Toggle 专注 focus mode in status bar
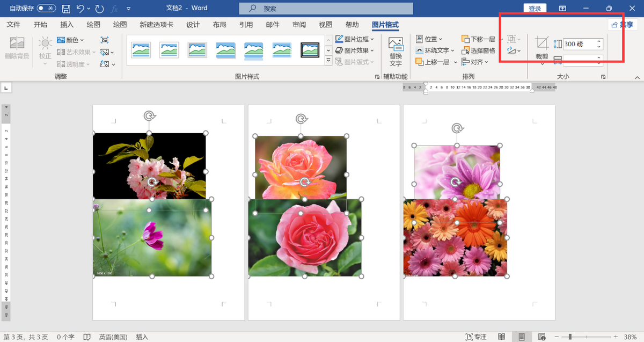Screen dimensions: 644x342 475,337
